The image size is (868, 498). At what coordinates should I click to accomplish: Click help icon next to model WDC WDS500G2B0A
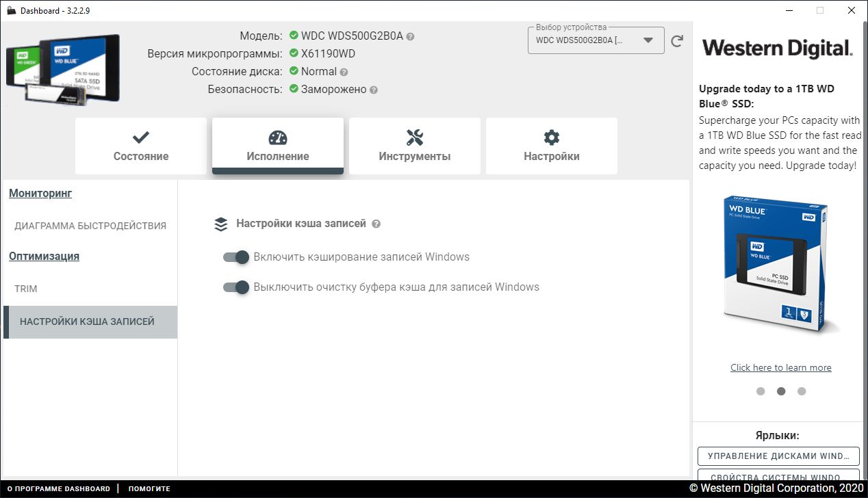pos(410,36)
